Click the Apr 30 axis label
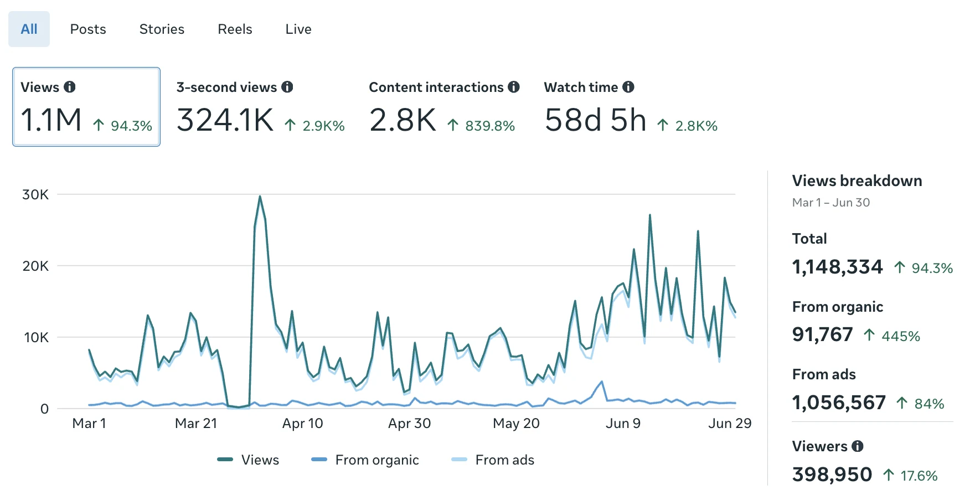Viewport: 980px width, 495px height. tap(409, 423)
